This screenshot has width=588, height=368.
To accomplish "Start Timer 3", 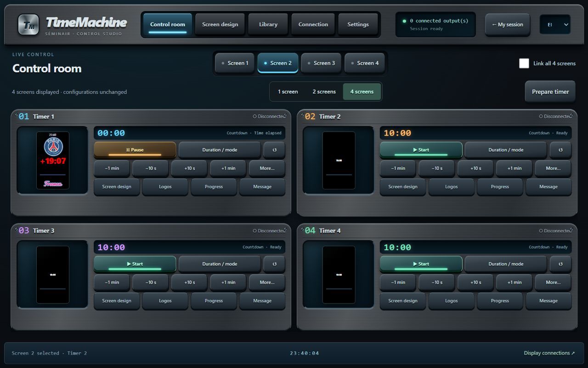I will pos(135,264).
